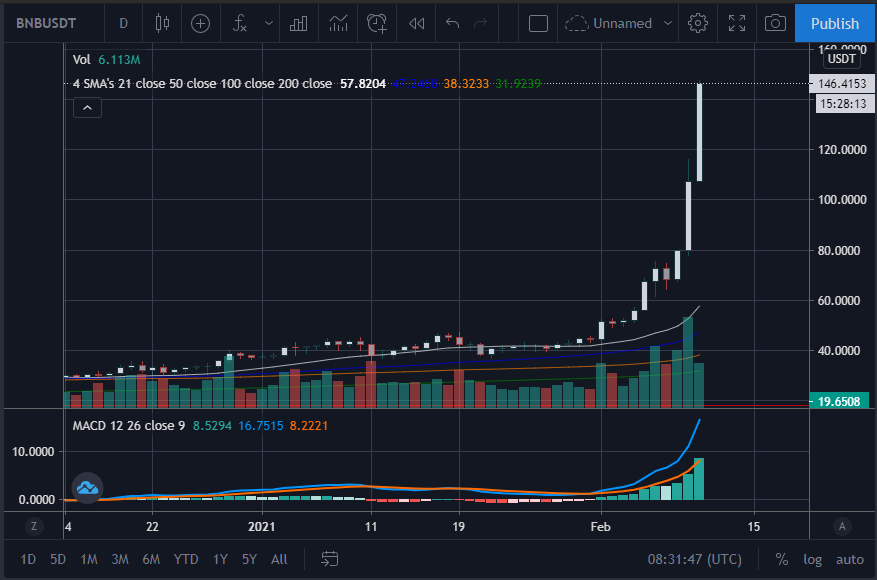This screenshot has width=877, height=580.
Task: Open the strategy tester chart icon
Action: click(338, 23)
